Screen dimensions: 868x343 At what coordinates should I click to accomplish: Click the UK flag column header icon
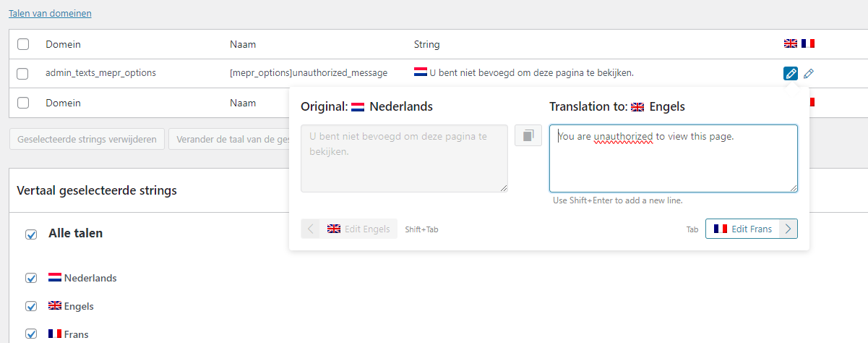tap(791, 44)
